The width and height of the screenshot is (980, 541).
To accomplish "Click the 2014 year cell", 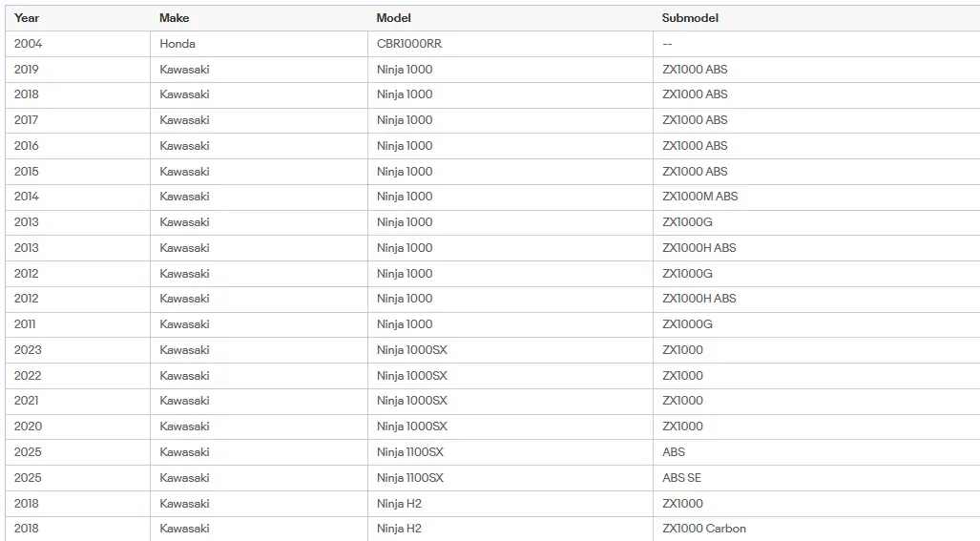I will coord(27,197).
